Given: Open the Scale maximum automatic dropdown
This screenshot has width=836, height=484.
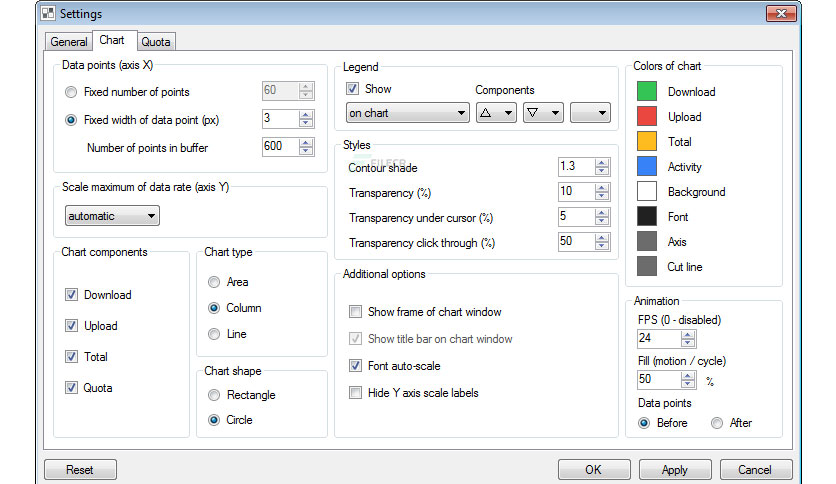Looking at the screenshot, I should point(112,216).
